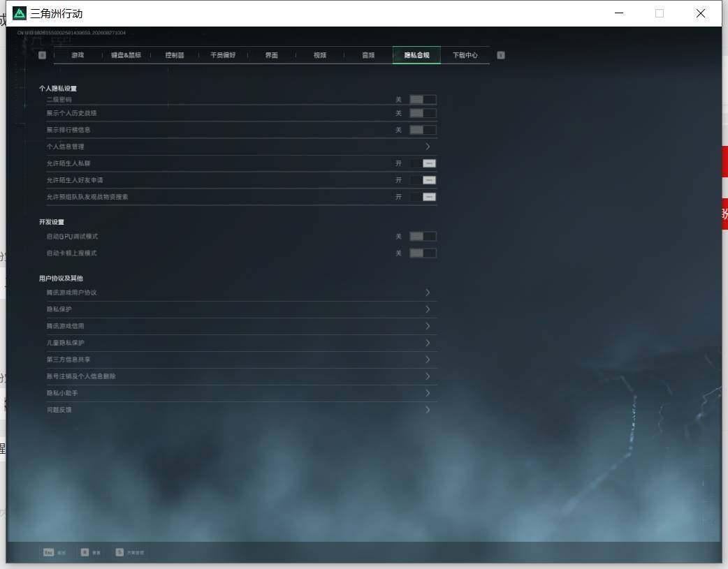The height and width of the screenshot is (569, 728).
Task: Disable 允许陌生人私聊 switch
Action: point(423,163)
